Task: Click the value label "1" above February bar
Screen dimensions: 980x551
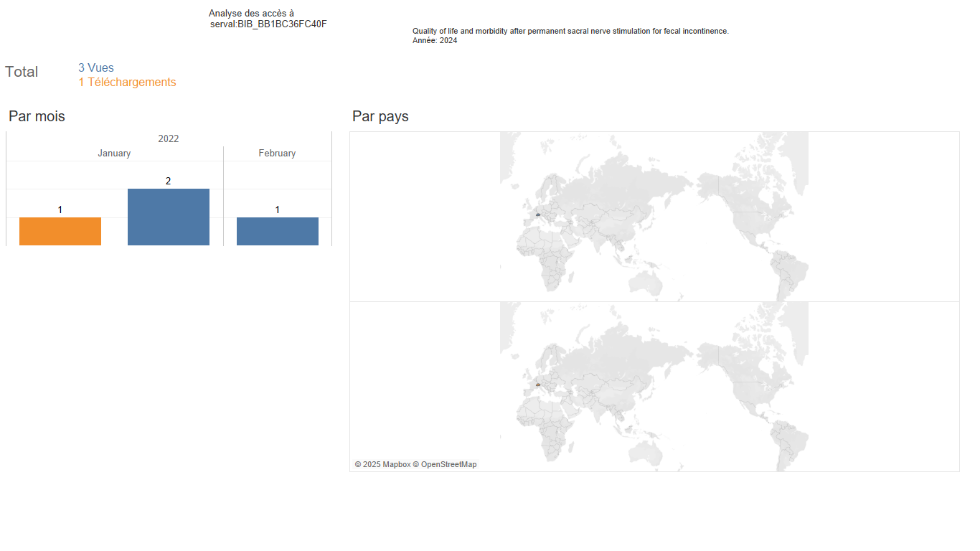Action: pos(278,209)
